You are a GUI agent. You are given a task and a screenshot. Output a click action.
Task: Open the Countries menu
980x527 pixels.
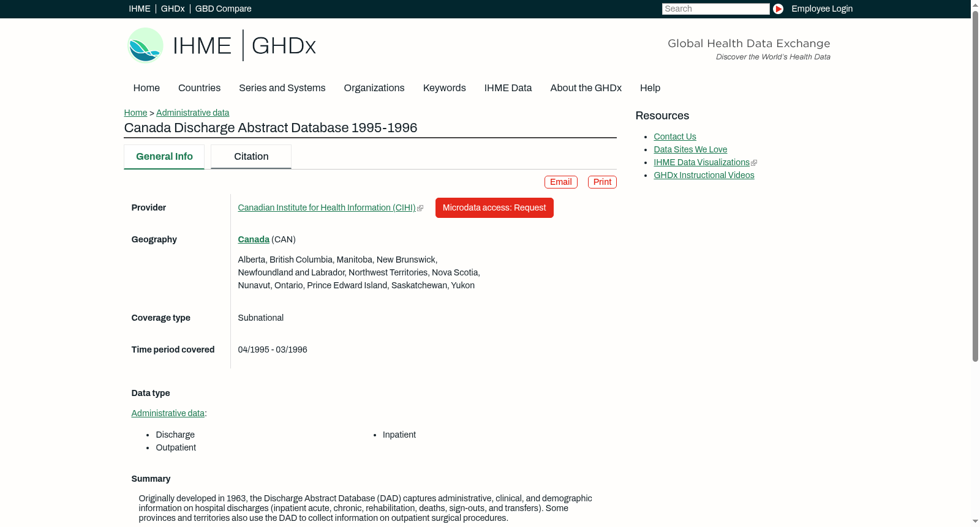click(x=200, y=88)
